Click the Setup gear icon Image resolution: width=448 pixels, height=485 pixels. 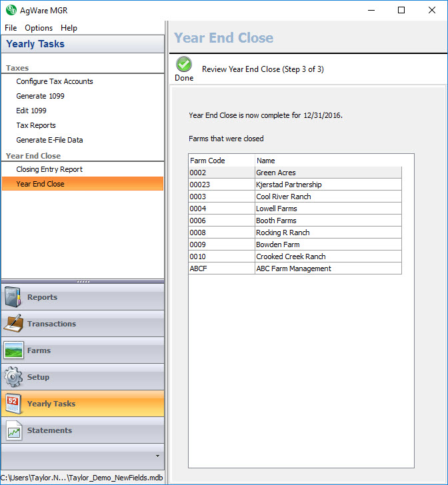(14, 377)
